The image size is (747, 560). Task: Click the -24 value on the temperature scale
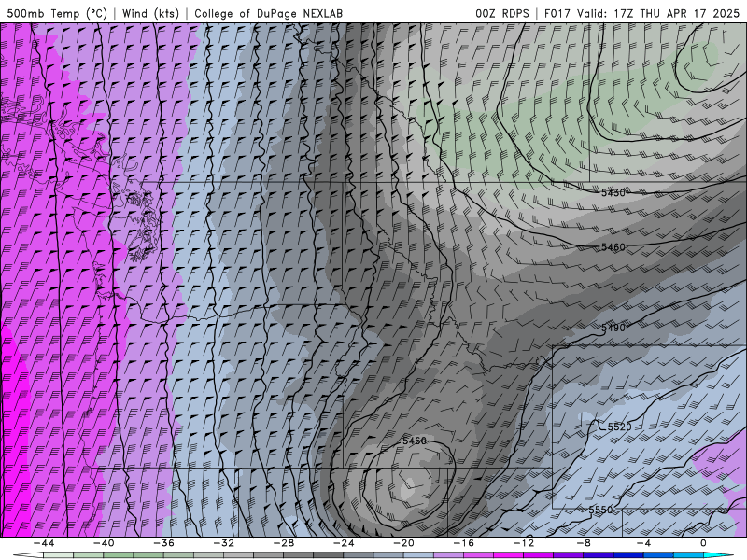tap(344, 543)
